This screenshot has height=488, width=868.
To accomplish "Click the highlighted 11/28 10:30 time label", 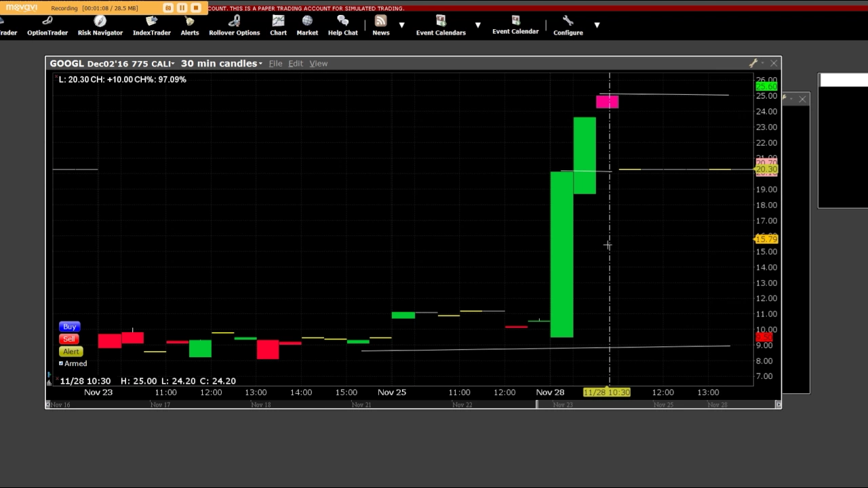I will 607,392.
